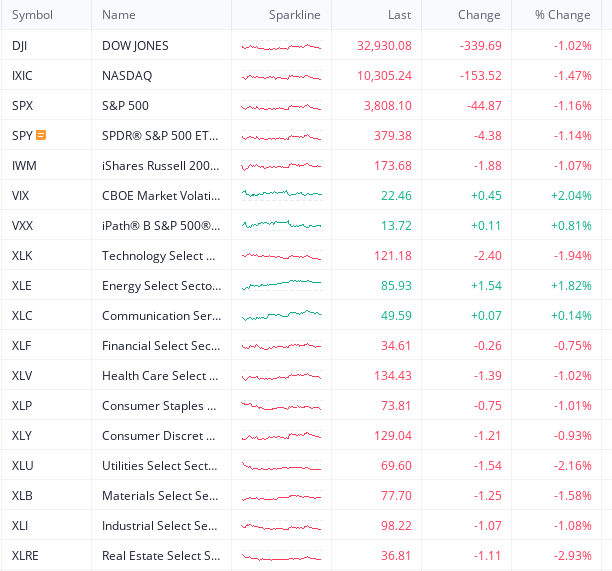Select the SPX symbol
Screen dimensions: 612x571
coord(22,105)
